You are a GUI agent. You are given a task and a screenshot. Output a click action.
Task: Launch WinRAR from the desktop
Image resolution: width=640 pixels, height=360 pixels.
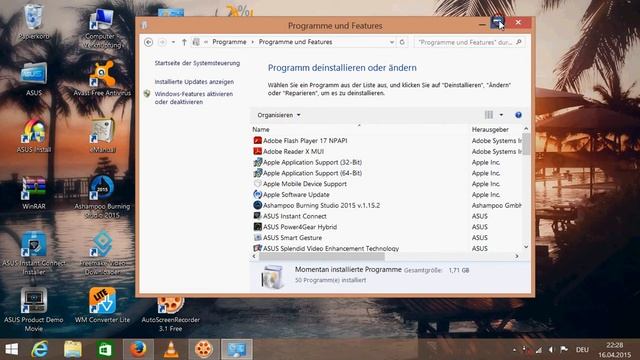click(x=33, y=192)
